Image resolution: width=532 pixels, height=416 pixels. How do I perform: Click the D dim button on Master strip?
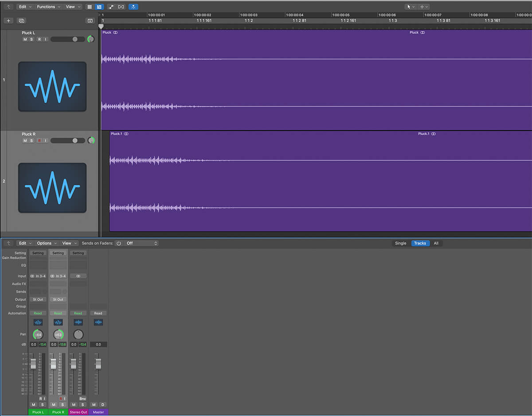102,405
